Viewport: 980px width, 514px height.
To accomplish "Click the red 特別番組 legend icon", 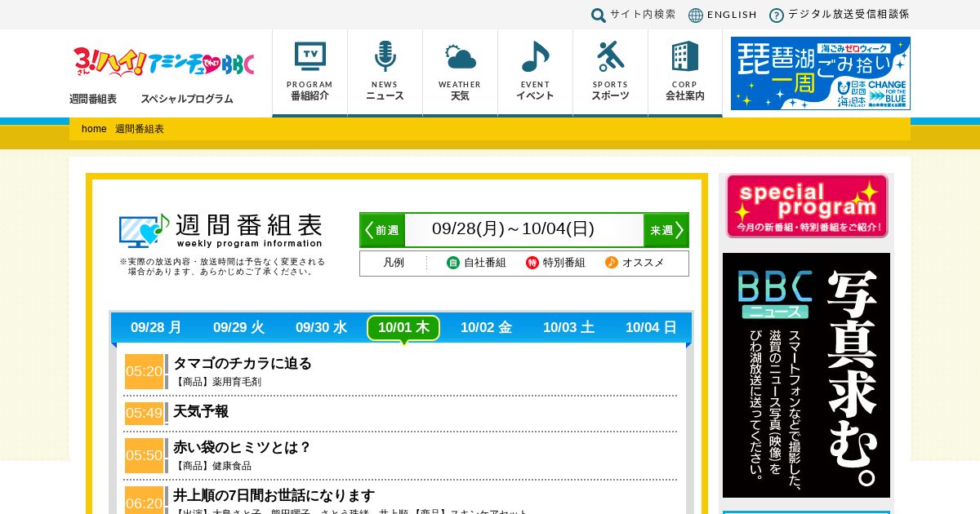I will pyautogui.click(x=532, y=263).
